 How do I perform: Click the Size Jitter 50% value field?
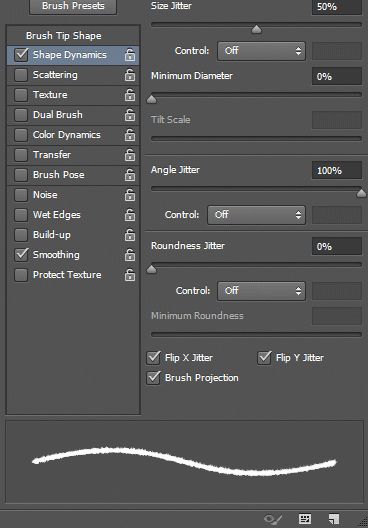pos(337,7)
